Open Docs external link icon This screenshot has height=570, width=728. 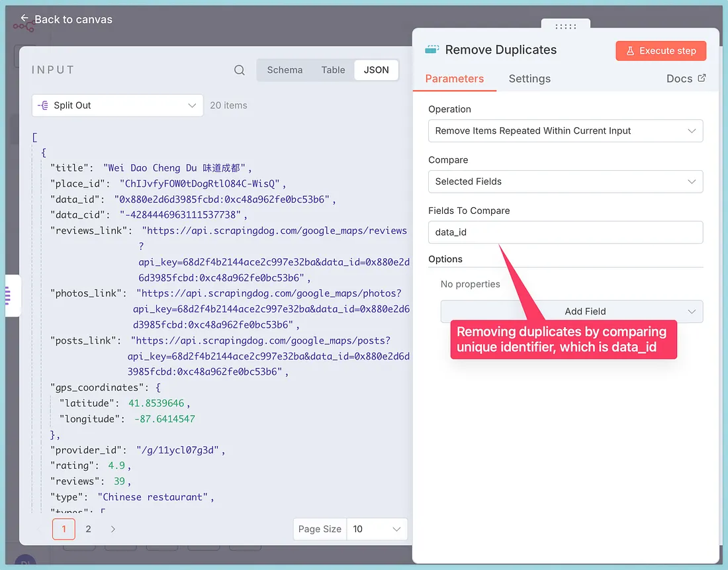pos(702,78)
